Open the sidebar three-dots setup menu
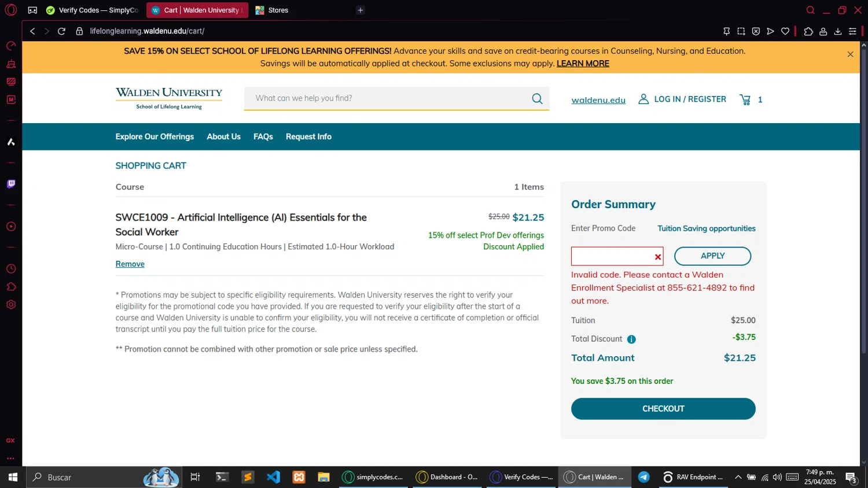Viewport: 868px width, 488px height. (10, 459)
